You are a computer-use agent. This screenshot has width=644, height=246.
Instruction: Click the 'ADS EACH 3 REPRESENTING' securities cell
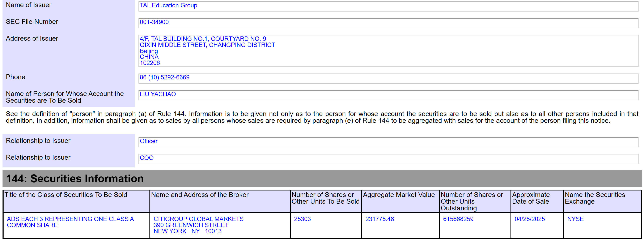pyautogui.click(x=76, y=225)
